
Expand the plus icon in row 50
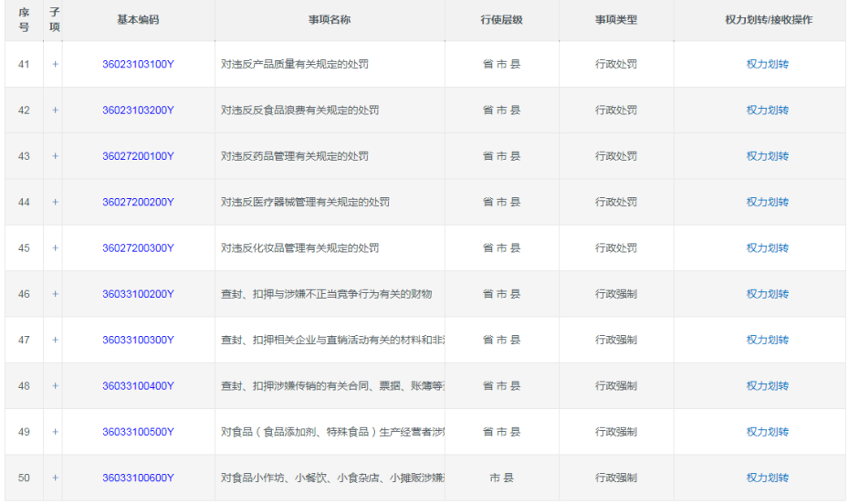coord(55,478)
